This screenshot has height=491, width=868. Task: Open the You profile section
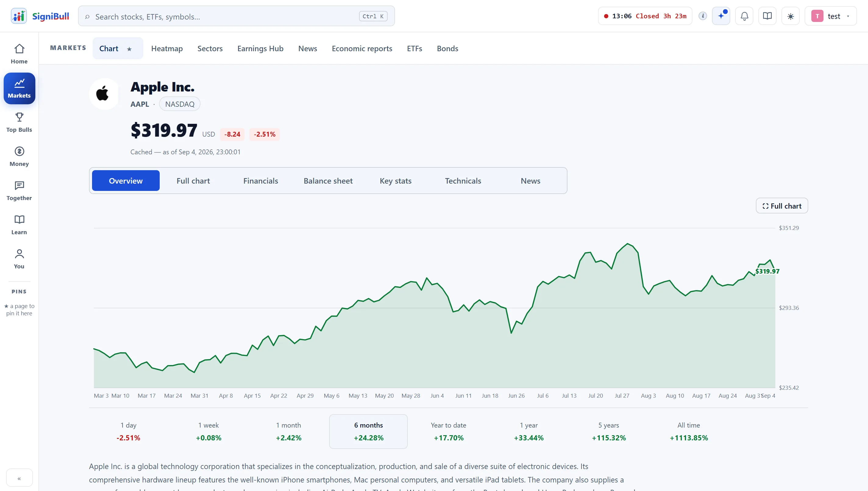[19, 259]
